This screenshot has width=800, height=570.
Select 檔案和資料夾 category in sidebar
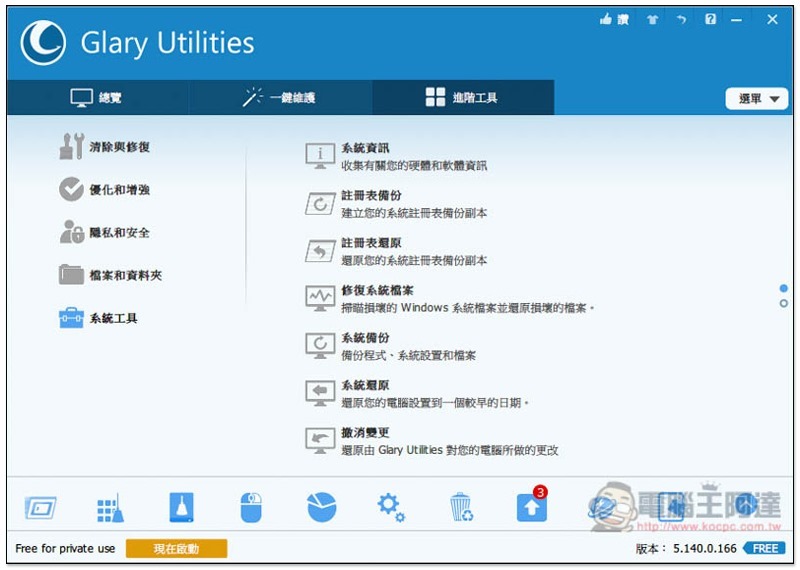click(x=110, y=275)
